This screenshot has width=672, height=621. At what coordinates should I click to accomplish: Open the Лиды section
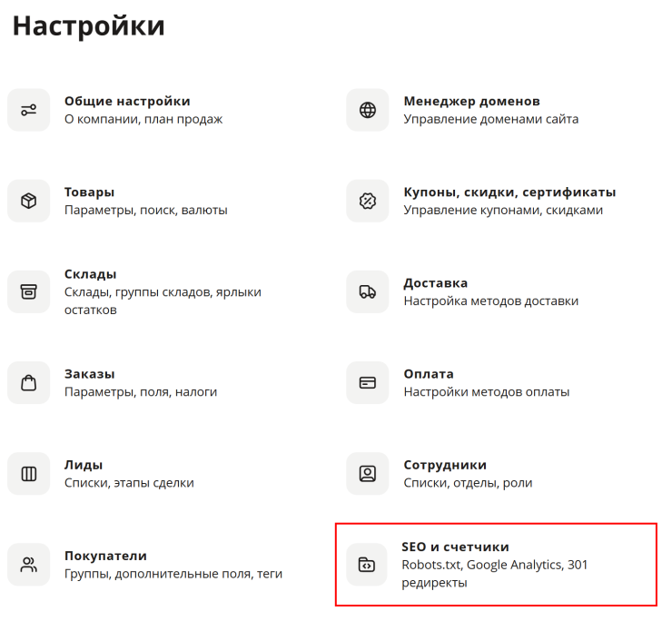(84, 465)
